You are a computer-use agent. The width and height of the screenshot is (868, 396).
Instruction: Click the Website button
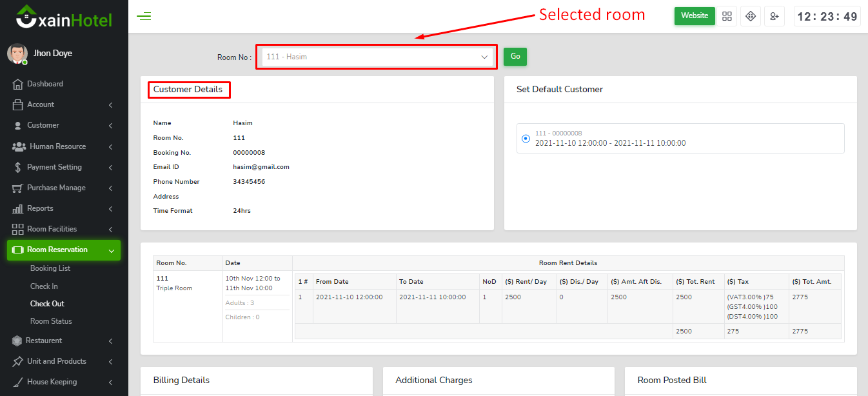pyautogui.click(x=695, y=16)
